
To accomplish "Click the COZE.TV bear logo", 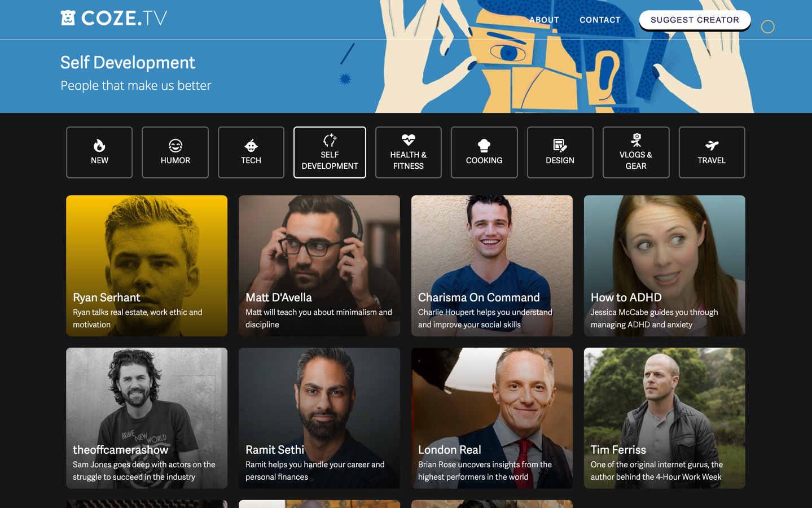I will [x=68, y=17].
